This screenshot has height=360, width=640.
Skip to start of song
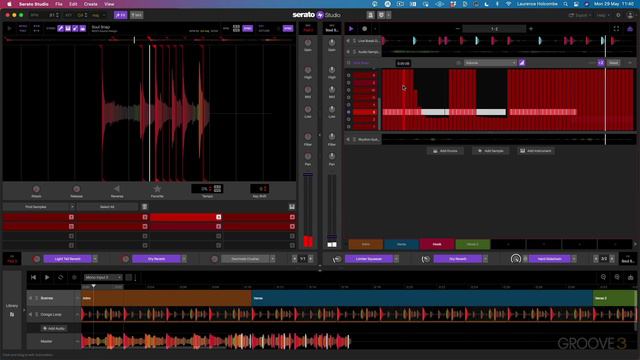pyautogui.click(x=33, y=278)
